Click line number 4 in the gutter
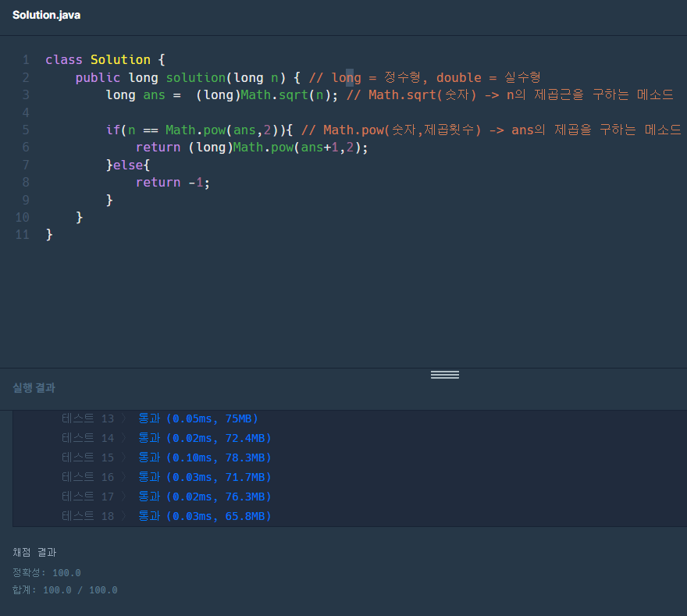Screen dimensions: 687x616 pyautogui.click(x=26, y=112)
